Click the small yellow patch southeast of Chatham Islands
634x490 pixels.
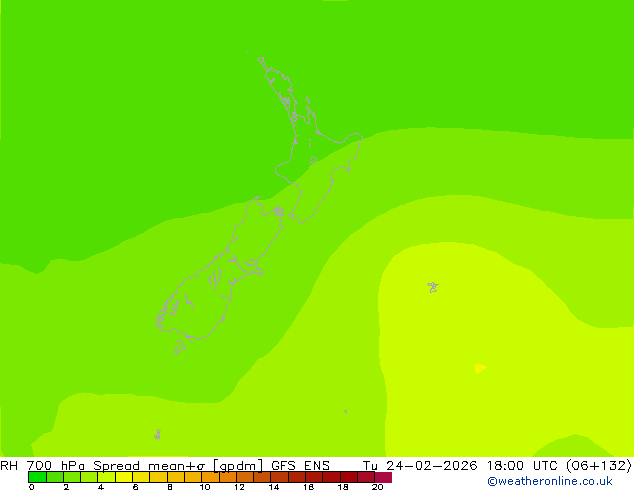(480, 368)
